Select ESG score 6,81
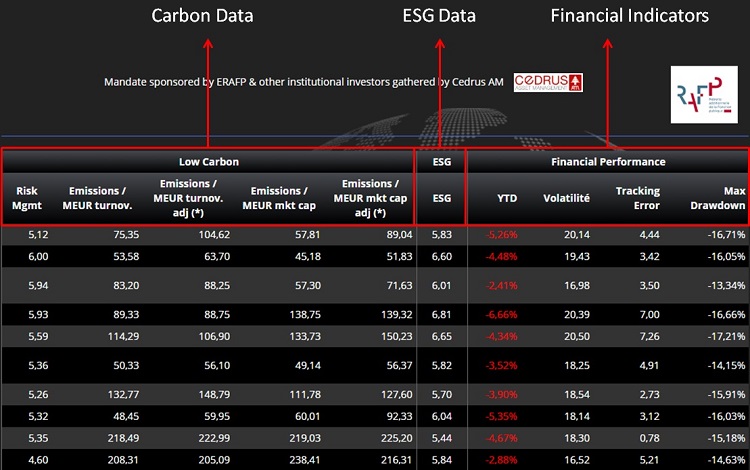 [x=441, y=315]
